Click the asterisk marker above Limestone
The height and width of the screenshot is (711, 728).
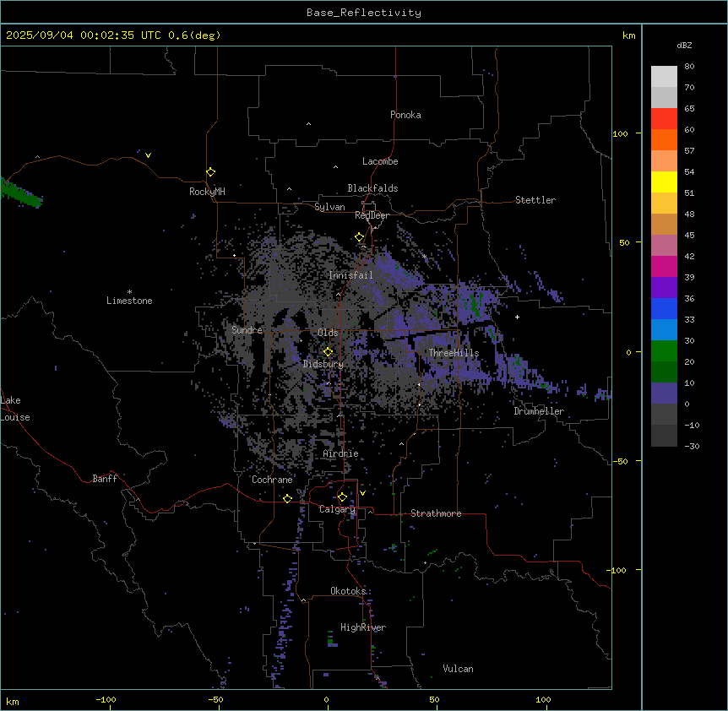click(x=129, y=292)
